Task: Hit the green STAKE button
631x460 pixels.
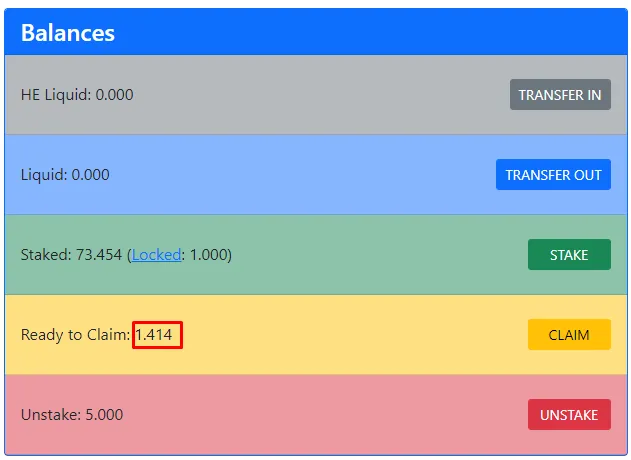Action: (568, 255)
